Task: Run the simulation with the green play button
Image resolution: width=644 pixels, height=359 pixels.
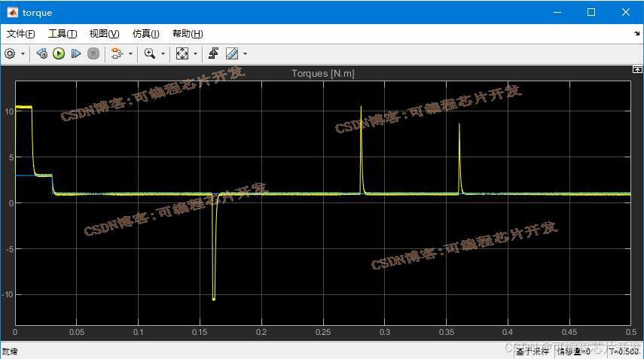Action: pyautogui.click(x=59, y=53)
